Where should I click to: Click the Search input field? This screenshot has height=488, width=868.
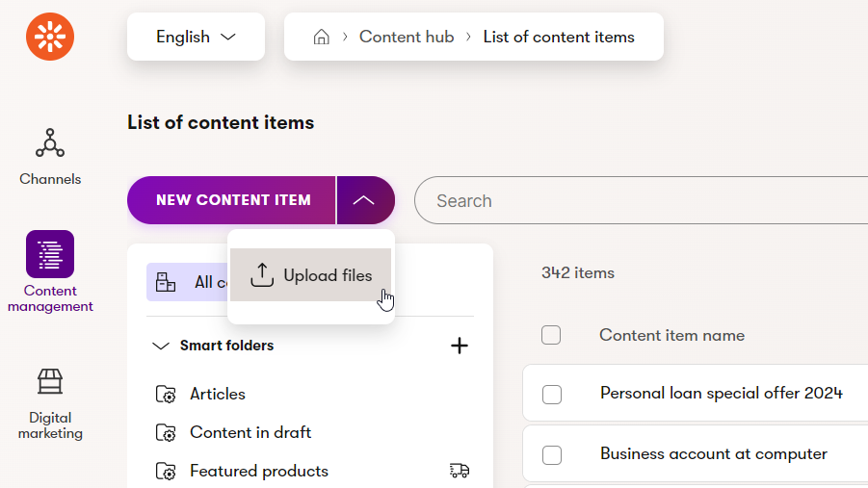636,200
